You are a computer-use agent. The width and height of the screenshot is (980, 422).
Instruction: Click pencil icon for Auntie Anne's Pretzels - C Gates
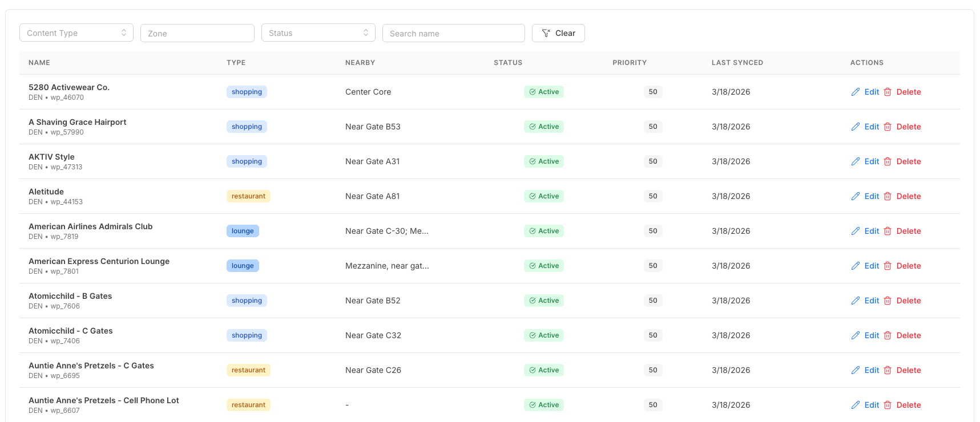point(855,370)
